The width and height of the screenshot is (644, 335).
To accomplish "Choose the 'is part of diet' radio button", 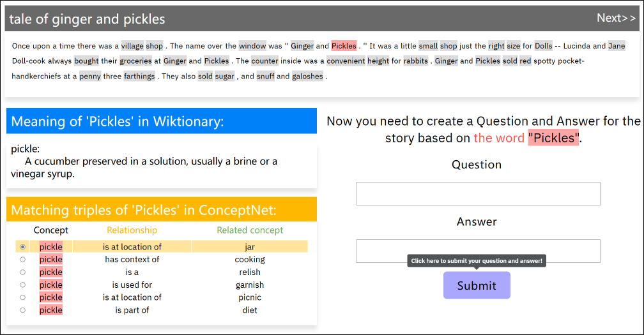I will point(23,310).
